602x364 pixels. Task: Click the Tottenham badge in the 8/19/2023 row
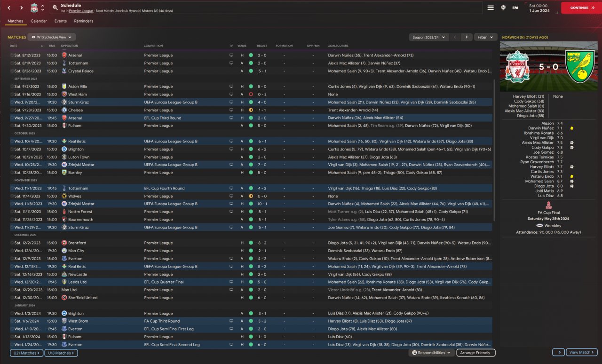pos(64,63)
